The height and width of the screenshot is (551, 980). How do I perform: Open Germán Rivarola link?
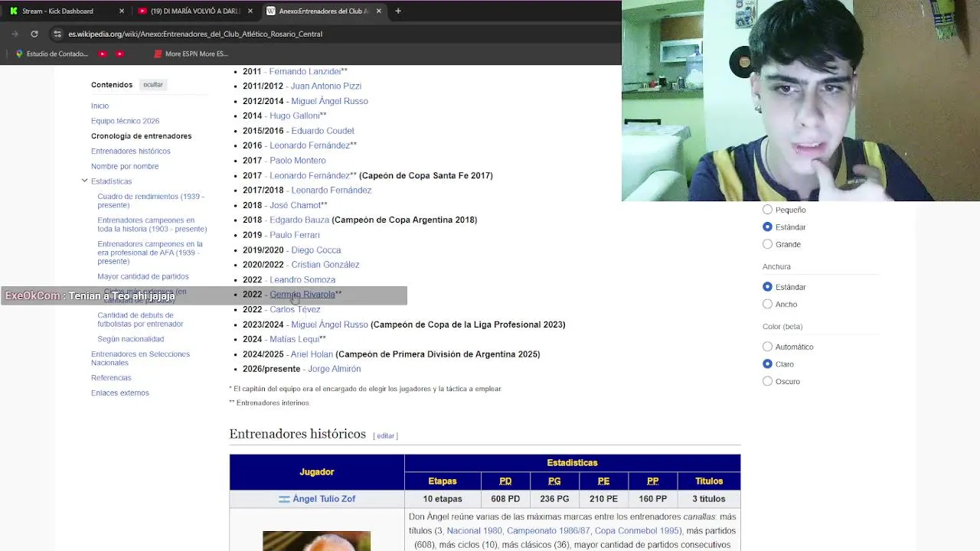(302, 295)
